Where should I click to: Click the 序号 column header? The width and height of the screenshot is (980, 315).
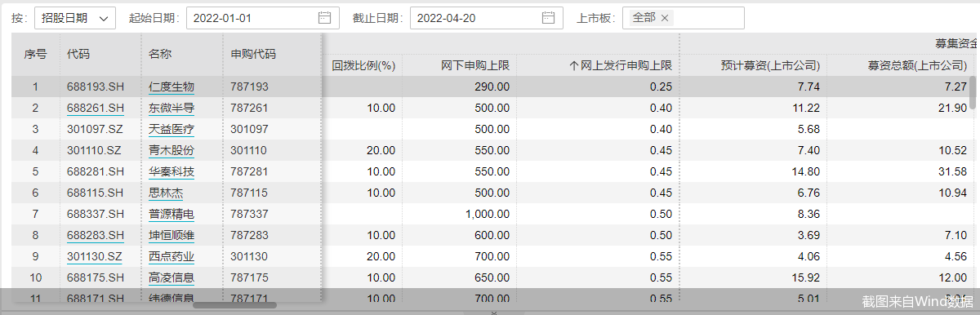point(35,55)
